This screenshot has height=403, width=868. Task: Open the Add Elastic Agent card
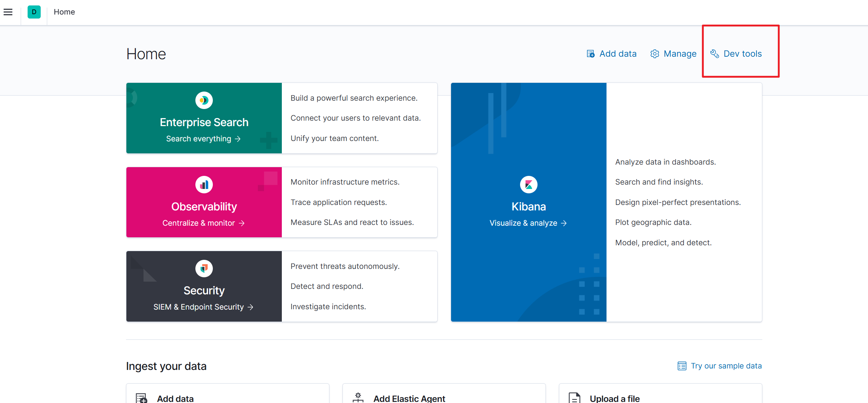pos(409,398)
